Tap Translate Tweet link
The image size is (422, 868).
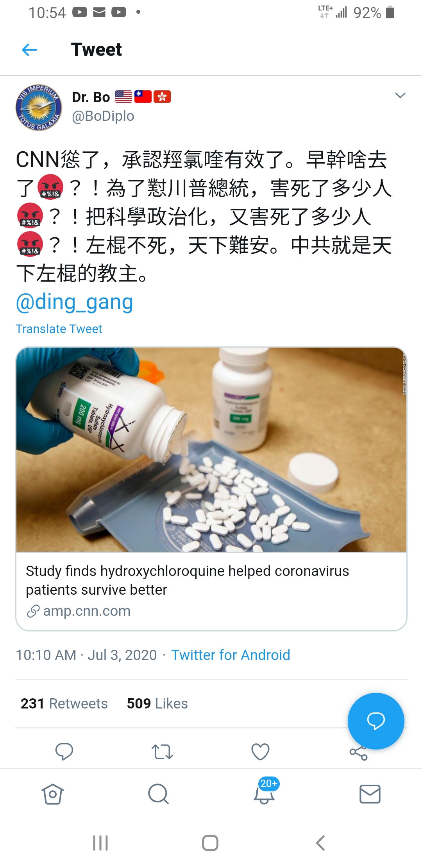point(59,329)
